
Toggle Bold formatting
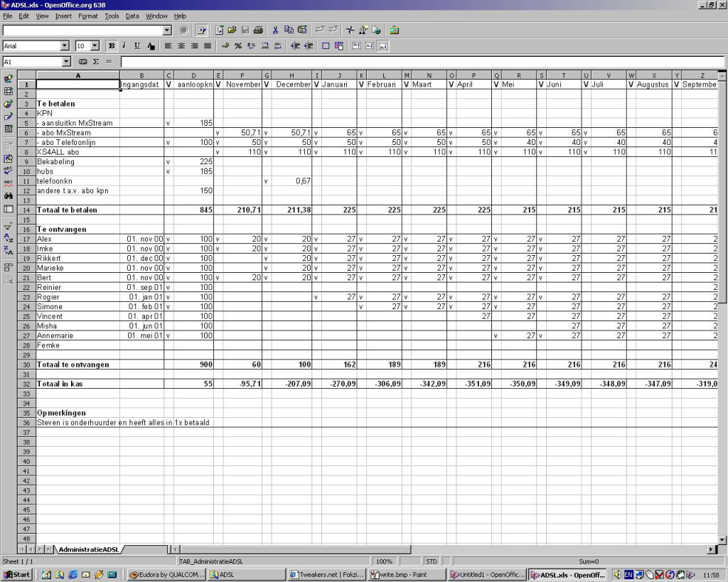[x=111, y=46]
